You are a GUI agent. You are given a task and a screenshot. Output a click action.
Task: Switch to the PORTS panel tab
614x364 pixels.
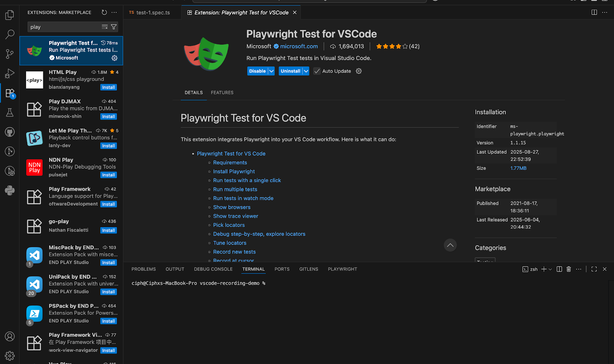click(282, 269)
